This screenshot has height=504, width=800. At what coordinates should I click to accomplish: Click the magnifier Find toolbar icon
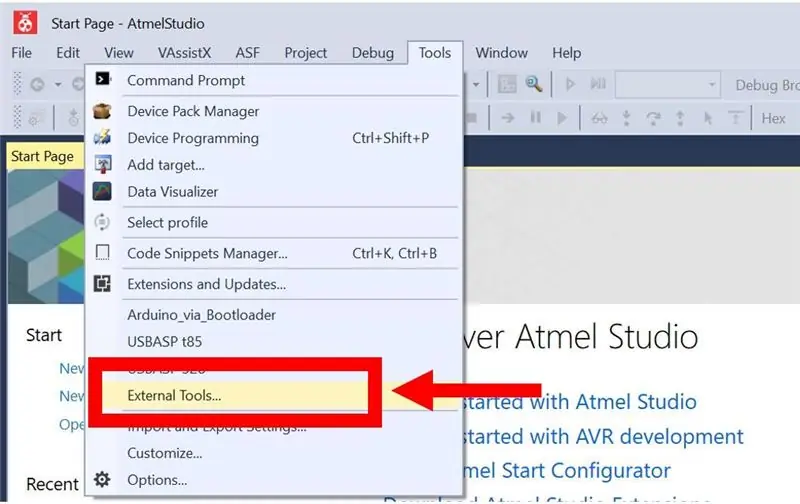pos(534,84)
